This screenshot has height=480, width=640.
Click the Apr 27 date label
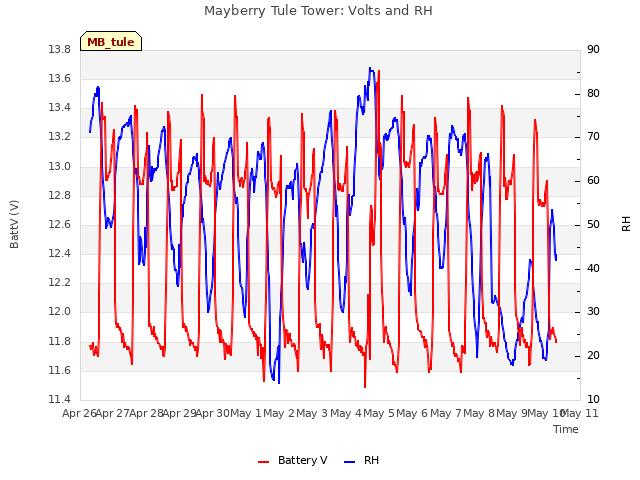(x=113, y=413)
